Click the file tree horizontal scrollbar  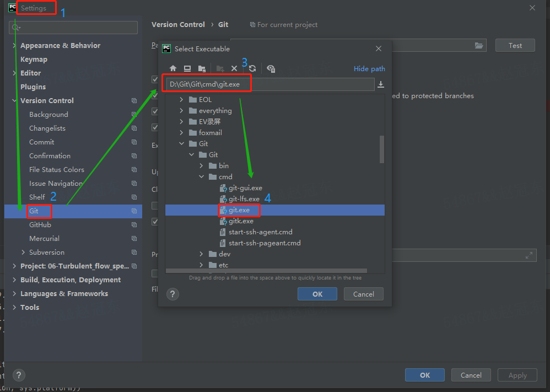266,271
